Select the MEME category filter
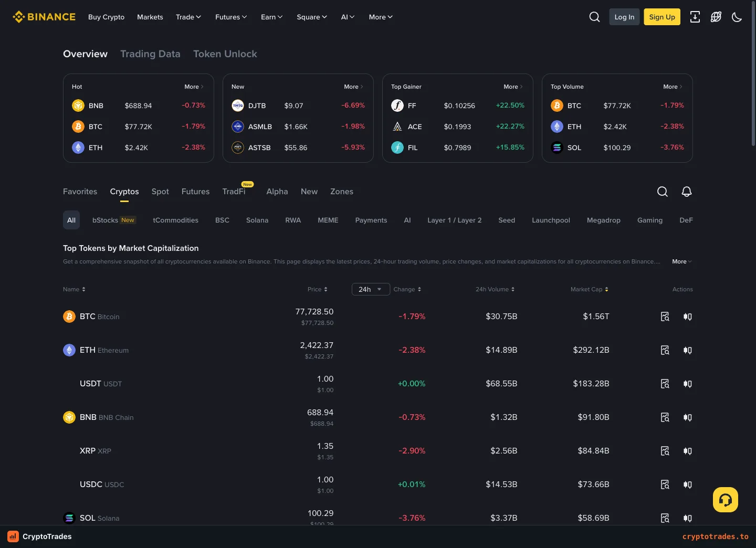 click(x=328, y=220)
